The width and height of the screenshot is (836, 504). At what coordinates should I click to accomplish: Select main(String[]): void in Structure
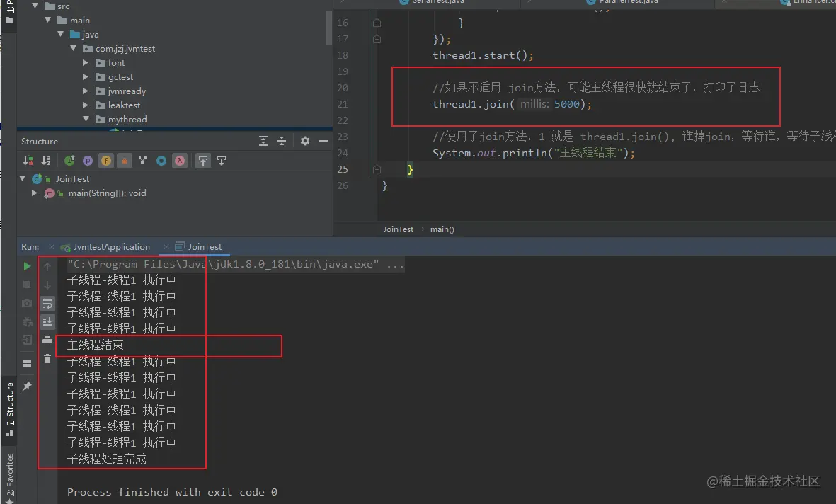tap(107, 193)
